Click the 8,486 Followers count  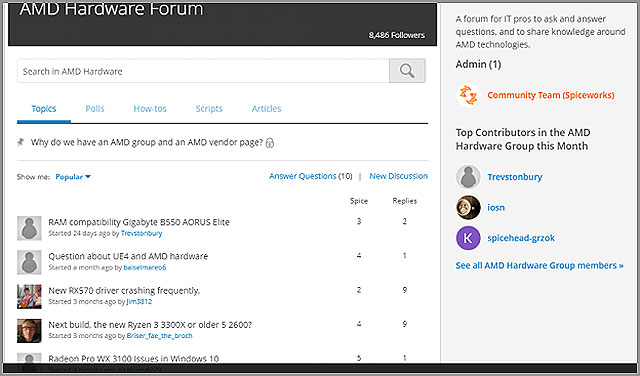397,35
